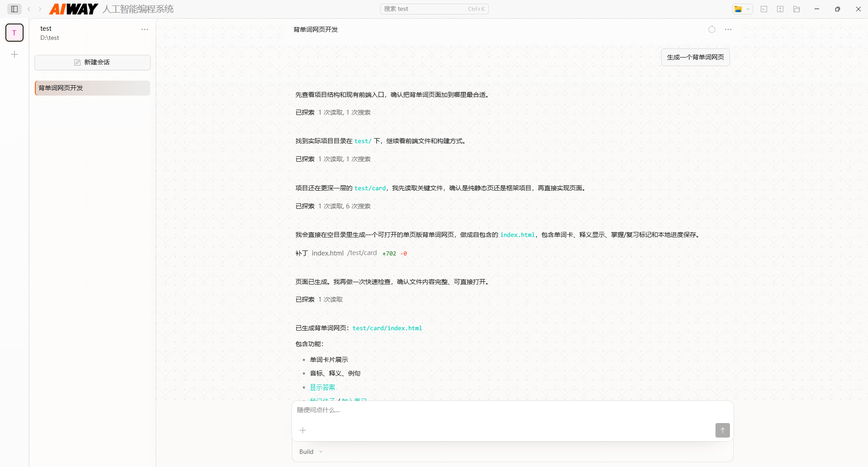
Task: Click the +702 added lines count
Action: click(x=389, y=254)
